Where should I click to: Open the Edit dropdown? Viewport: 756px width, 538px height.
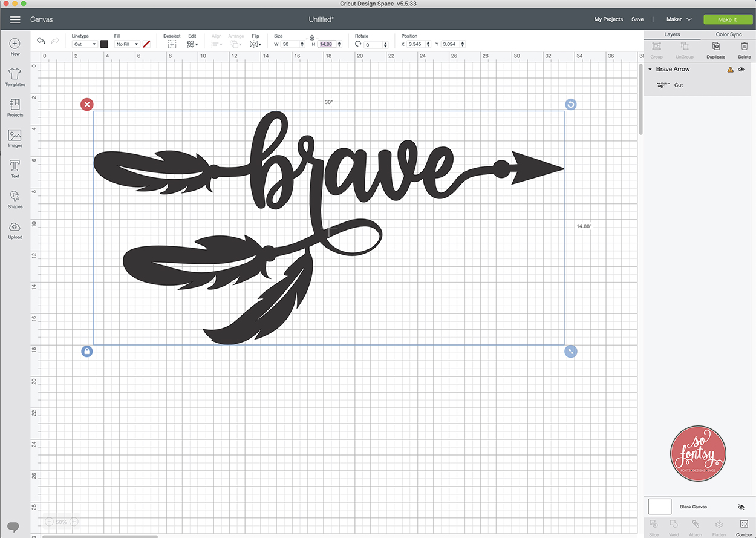point(192,44)
